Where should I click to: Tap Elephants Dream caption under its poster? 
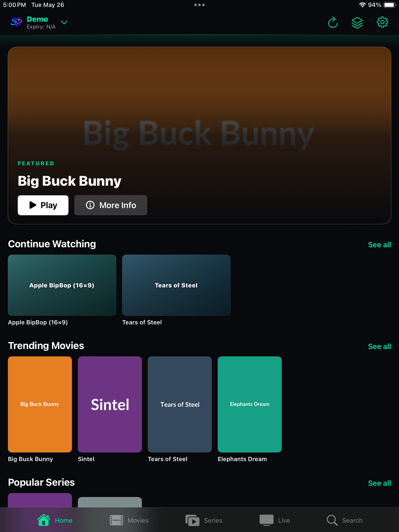(x=242, y=459)
